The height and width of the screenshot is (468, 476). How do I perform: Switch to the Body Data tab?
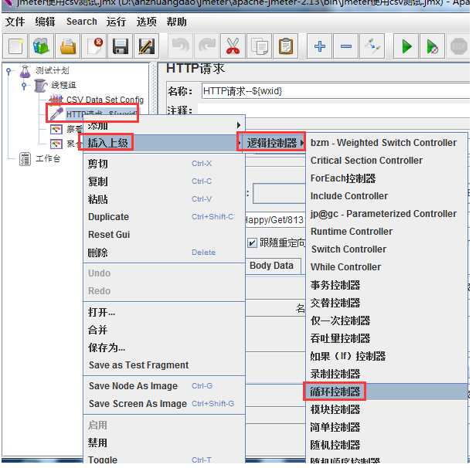point(271,266)
